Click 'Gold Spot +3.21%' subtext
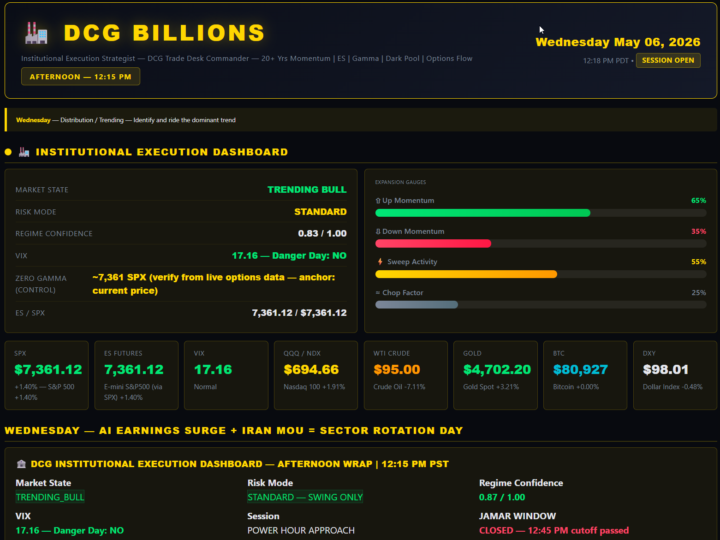 [x=491, y=387]
